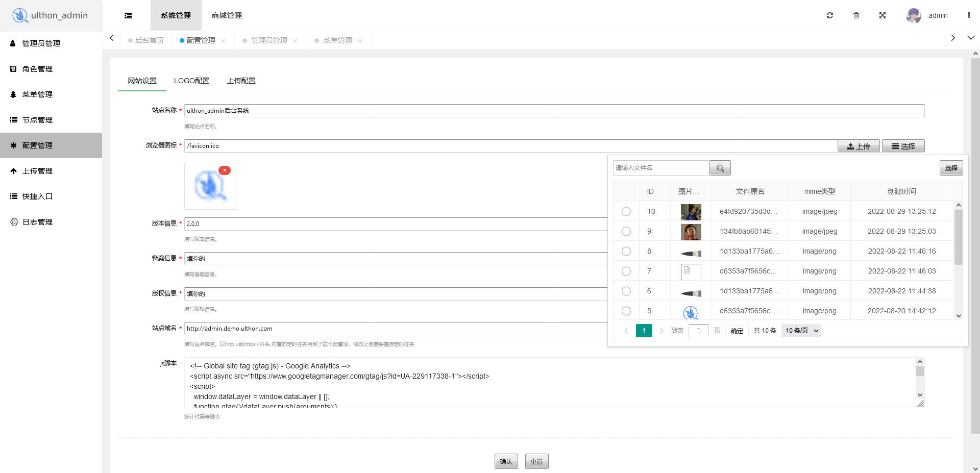
Task: Open the LOGO配置 tab
Action: [191, 81]
